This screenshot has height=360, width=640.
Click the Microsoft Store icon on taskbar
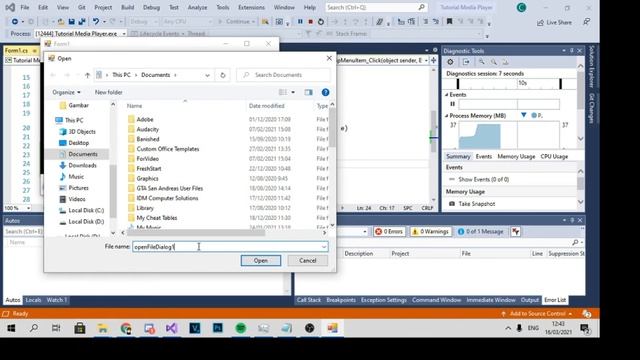tap(80, 328)
